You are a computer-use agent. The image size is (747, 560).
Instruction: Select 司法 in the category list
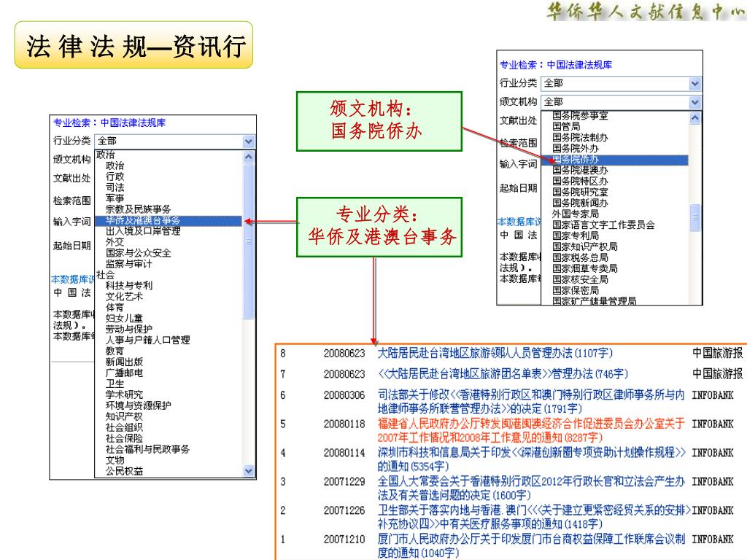click(115, 187)
